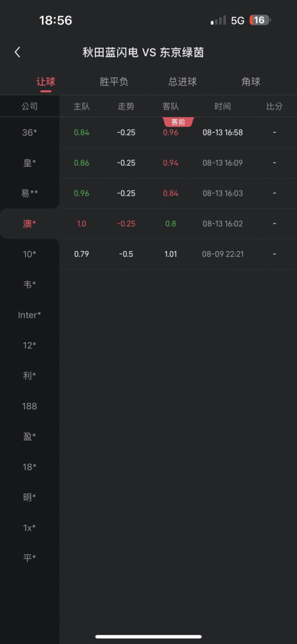Tap the cellular signal bars icon
297x644 pixels.
click(218, 21)
